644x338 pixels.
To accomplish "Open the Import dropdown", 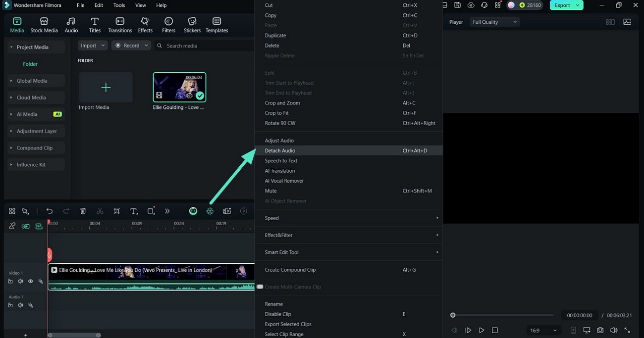I will 93,46.
